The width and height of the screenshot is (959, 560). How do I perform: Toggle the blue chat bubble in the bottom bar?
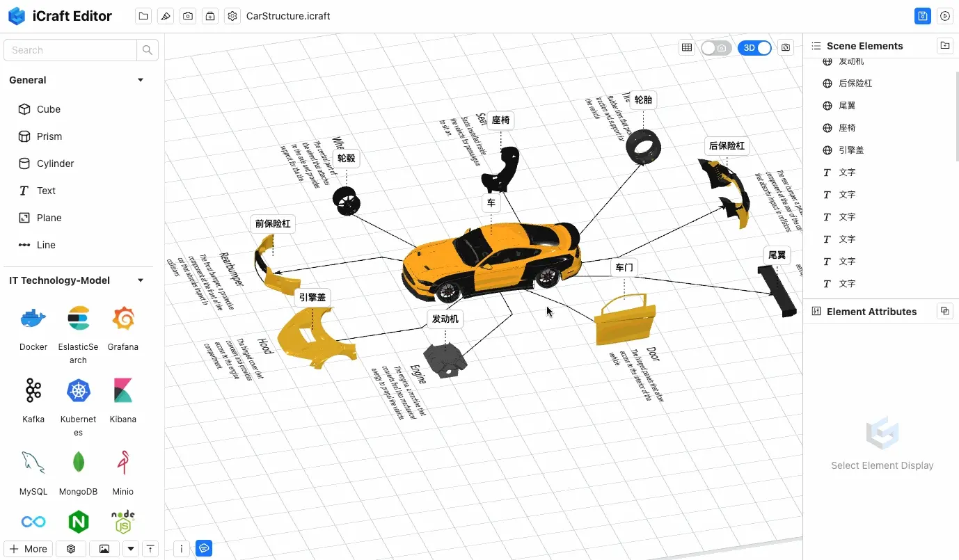203,548
